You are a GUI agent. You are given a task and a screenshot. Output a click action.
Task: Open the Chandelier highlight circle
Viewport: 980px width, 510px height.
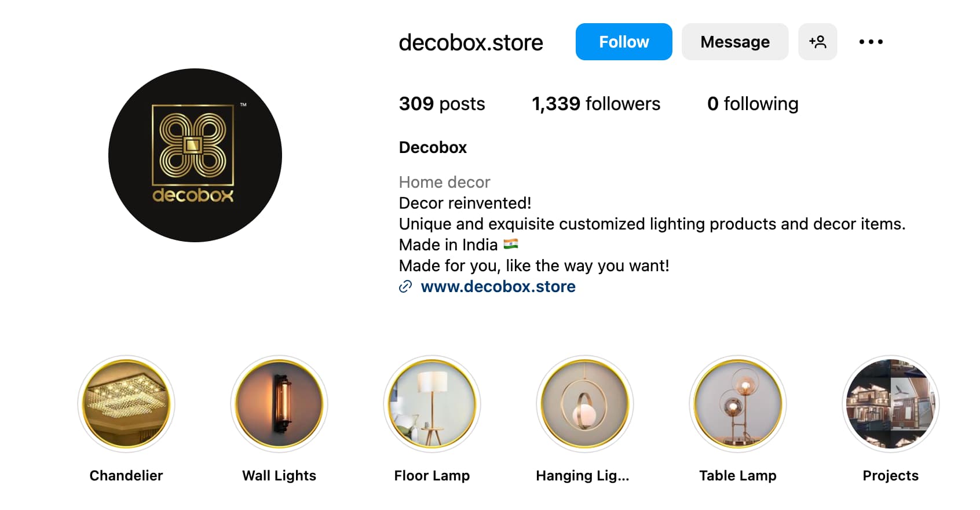(x=126, y=404)
